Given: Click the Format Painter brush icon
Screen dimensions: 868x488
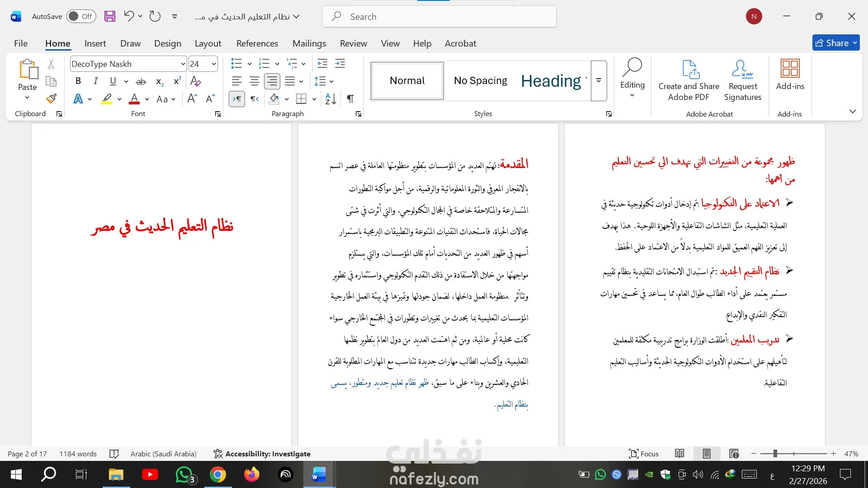Looking at the screenshot, I should [51, 99].
